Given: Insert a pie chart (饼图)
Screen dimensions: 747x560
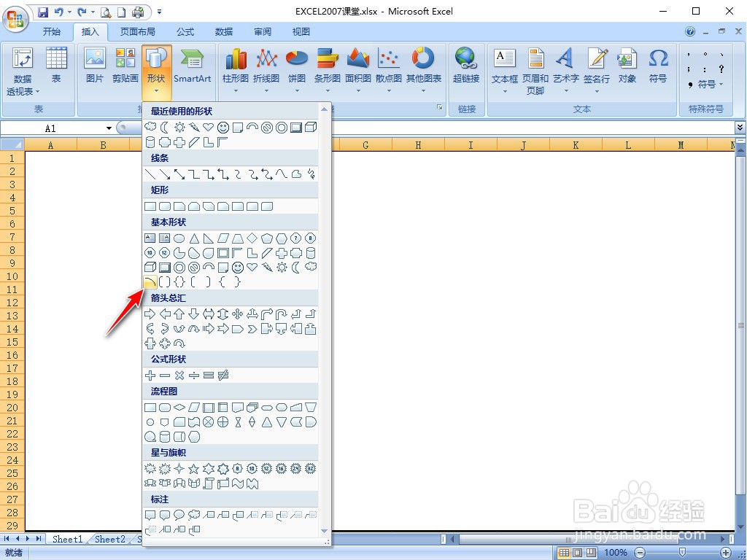Looking at the screenshot, I should point(297,69).
